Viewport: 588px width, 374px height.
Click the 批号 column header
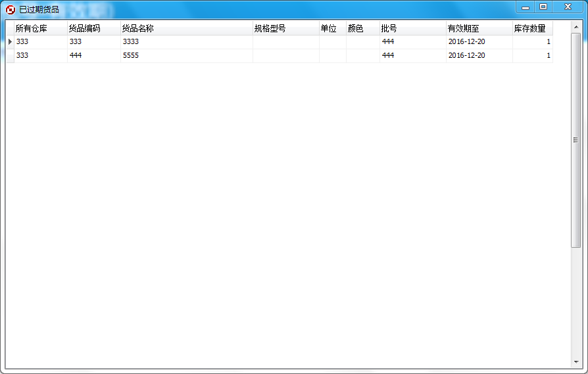coord(413,28)
